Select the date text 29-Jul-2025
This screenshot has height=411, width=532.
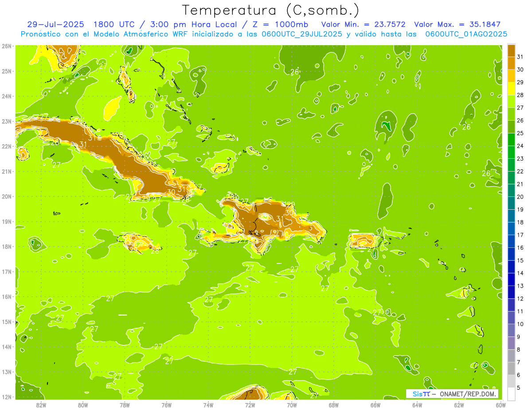coord(55,24)
